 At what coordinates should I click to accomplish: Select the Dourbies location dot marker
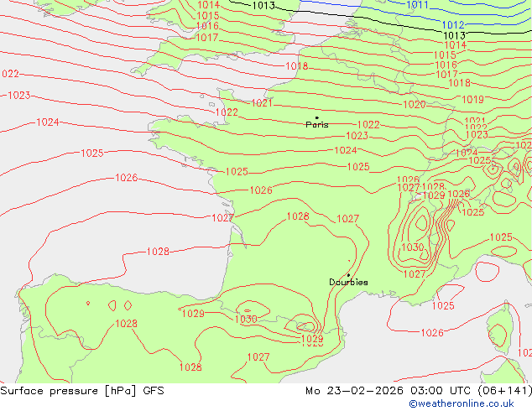(x=348, y=275)
